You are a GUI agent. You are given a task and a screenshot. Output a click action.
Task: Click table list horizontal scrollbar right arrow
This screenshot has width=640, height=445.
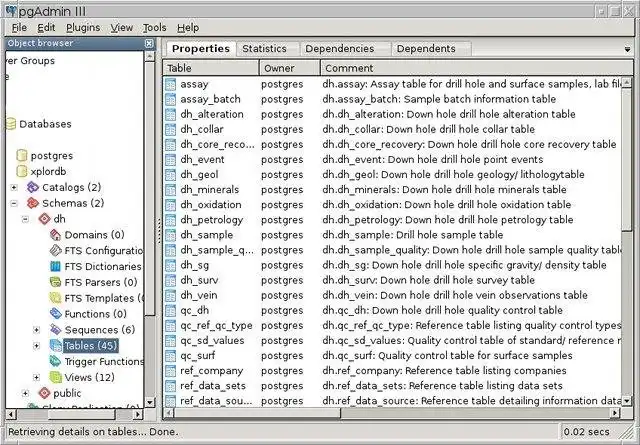pos(615,414)
